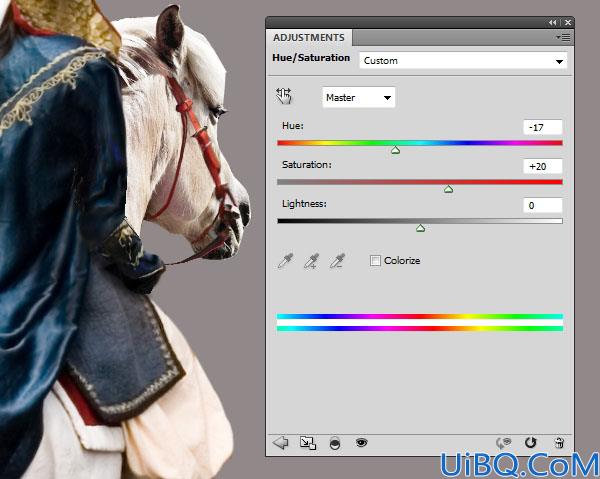
Task: Reset adjustment to defaults icon
Action: click(x=531, y=443)
